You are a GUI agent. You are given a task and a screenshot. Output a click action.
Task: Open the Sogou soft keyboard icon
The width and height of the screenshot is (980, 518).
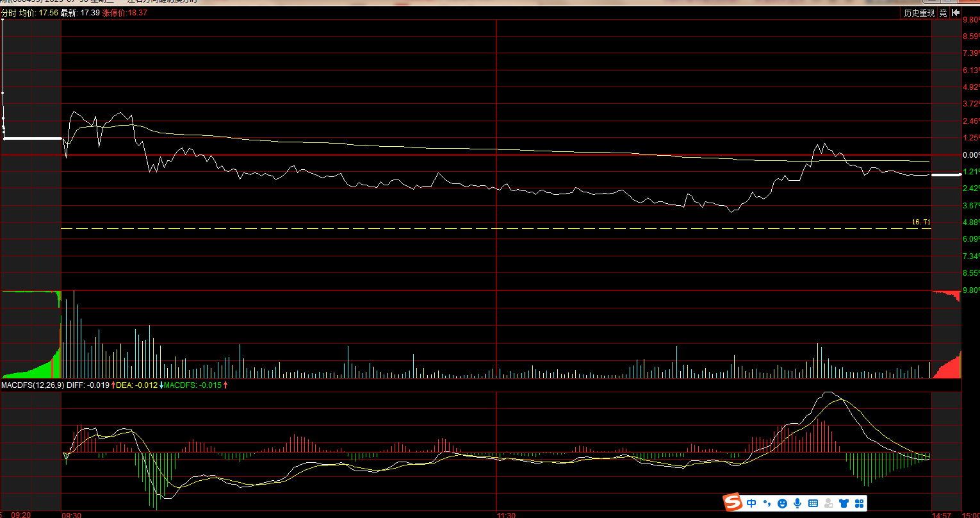813,503
